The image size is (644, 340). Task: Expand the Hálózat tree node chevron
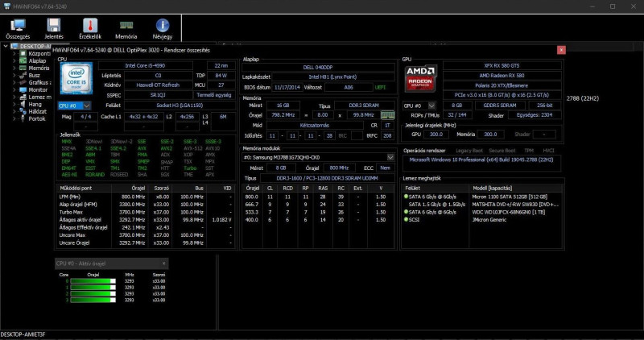click(14, 111)
